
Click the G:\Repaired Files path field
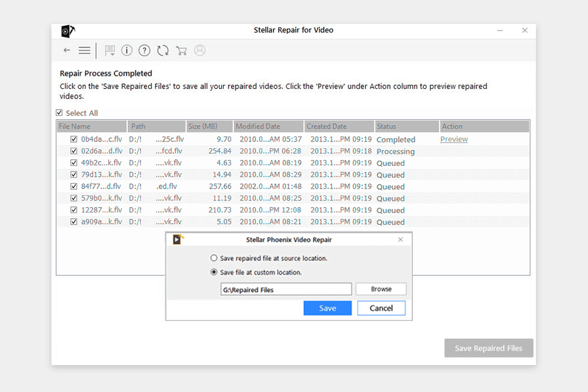click(286, 289)
